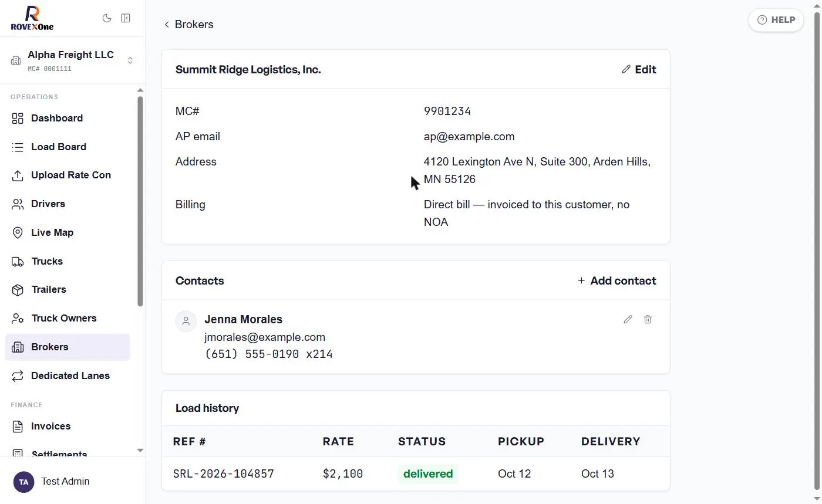Image resolution: width=822 pixels, height=504 pixels.
Task: Click sidebar scrollbar down arrow
Action: click(x=140, y=451)
